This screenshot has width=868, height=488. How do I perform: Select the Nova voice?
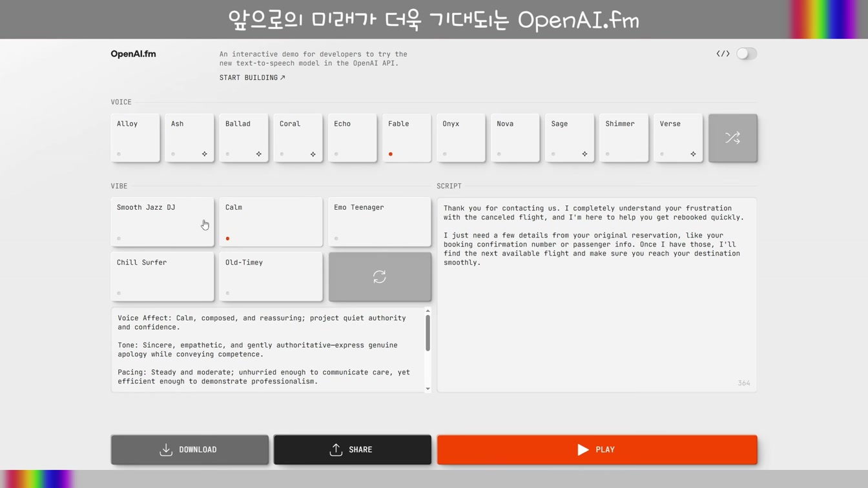[515, 138]
